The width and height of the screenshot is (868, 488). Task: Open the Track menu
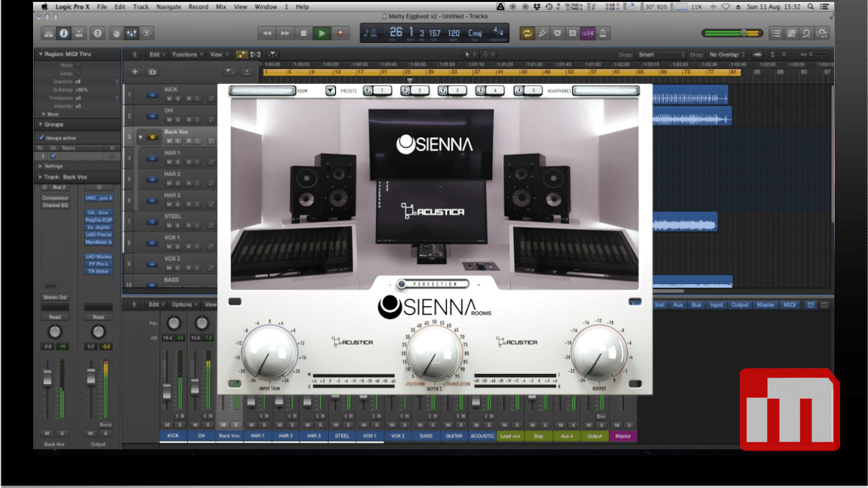[x=141, y=7]
